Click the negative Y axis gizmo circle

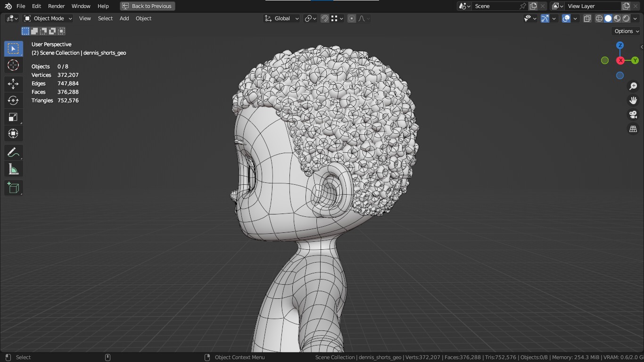click(605, 60)
